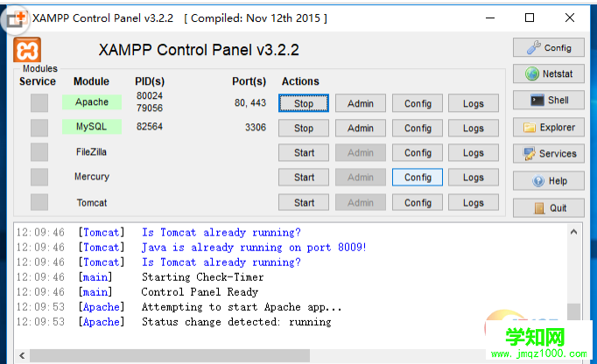Click MySQL port 3306
597x364 pixels.
click(256, 127)
